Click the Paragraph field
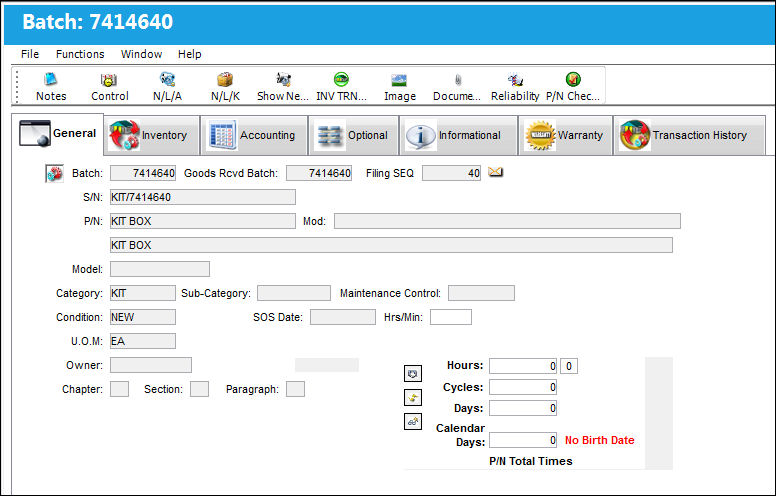776x496 pixels. (x=295, y=389)
